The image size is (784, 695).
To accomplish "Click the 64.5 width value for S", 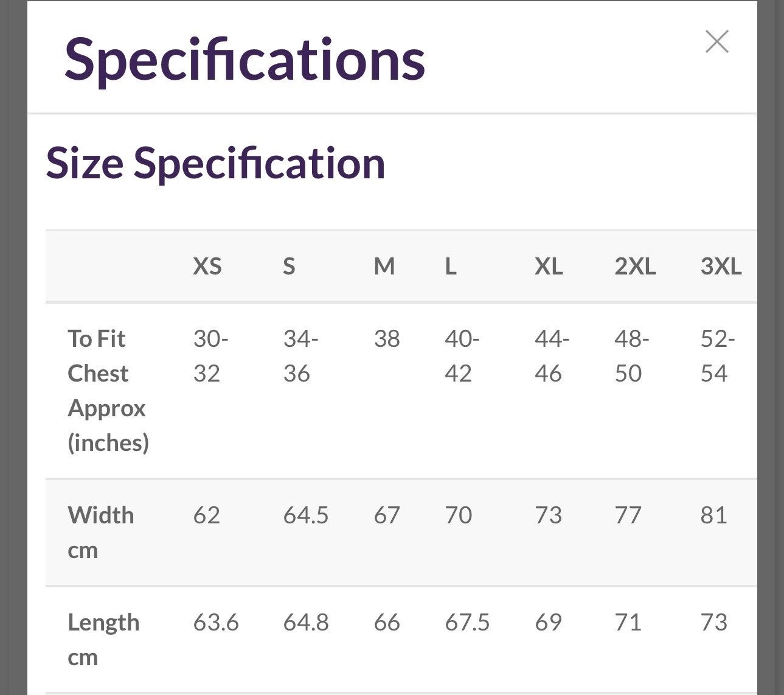I will pyautogui.click(x=305, y=515).
